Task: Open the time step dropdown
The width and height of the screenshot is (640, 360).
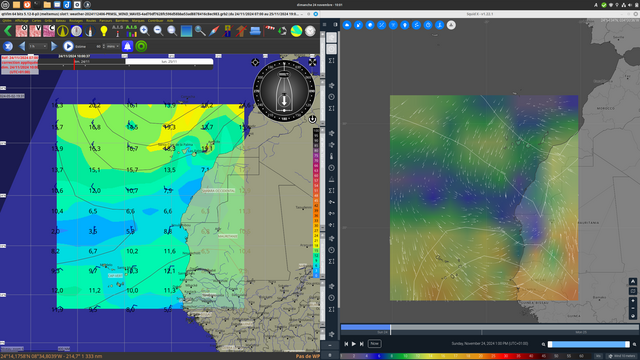Action: point(38,46)
